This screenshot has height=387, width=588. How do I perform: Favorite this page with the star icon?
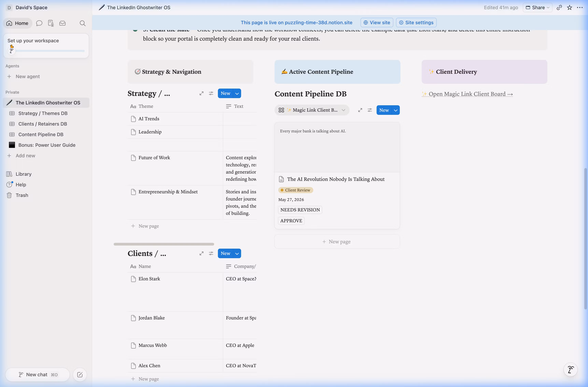pyautogui.click(x=569, y=8)
